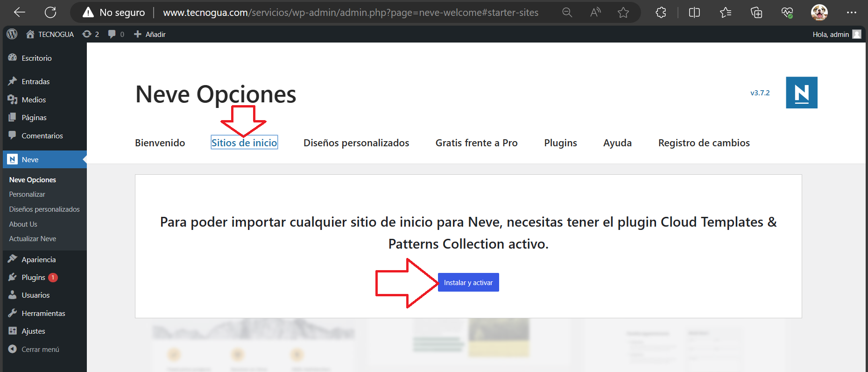Toggle split screen icon
This screenshot has height=372, width=868.
click(x=694, y=13)
